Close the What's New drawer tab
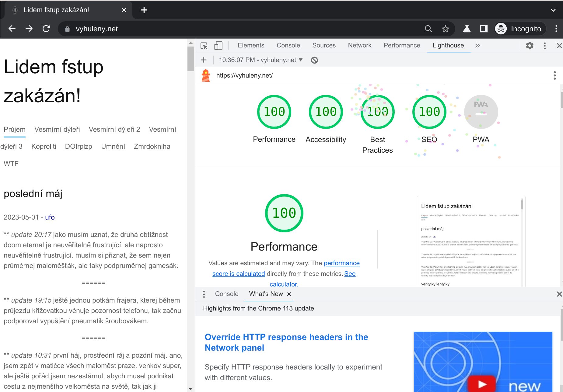This screenshot has width=563, height=392. click(x=289, y=294)
